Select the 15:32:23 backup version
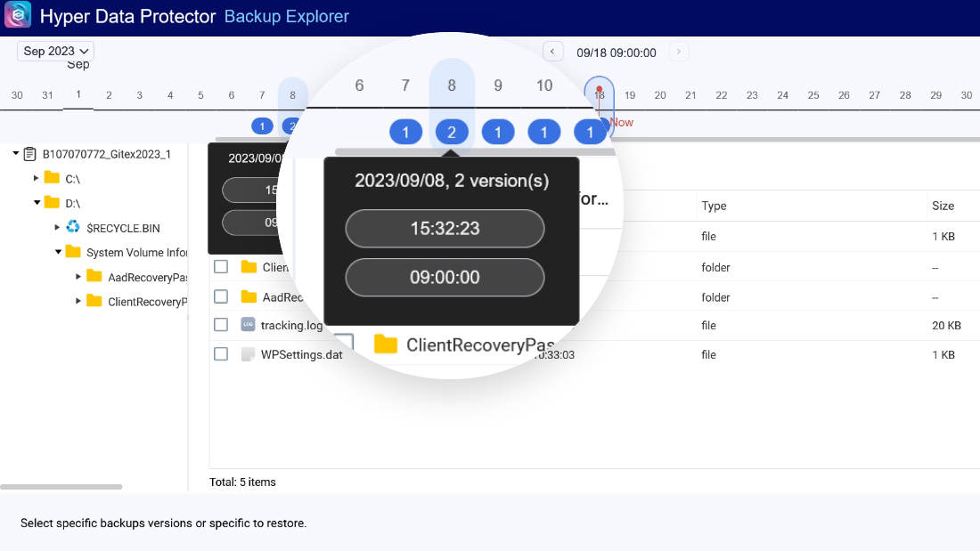 coord(445,229)
